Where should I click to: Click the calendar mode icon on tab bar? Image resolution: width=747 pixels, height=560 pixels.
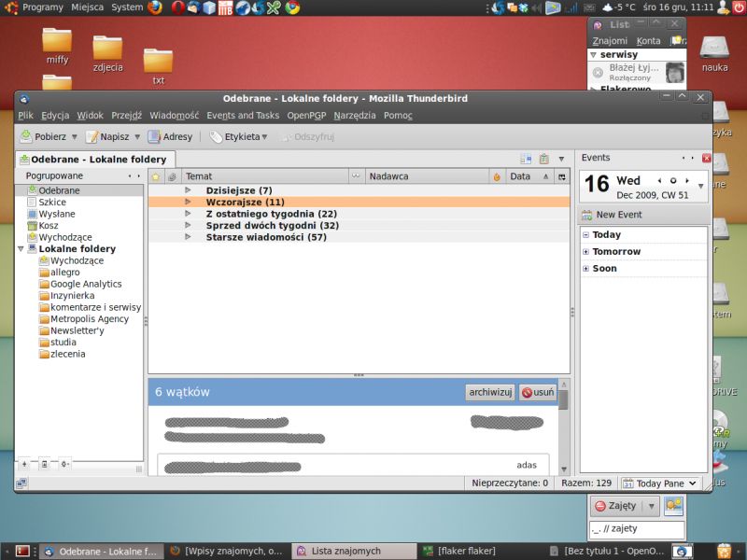coord(526,159)
